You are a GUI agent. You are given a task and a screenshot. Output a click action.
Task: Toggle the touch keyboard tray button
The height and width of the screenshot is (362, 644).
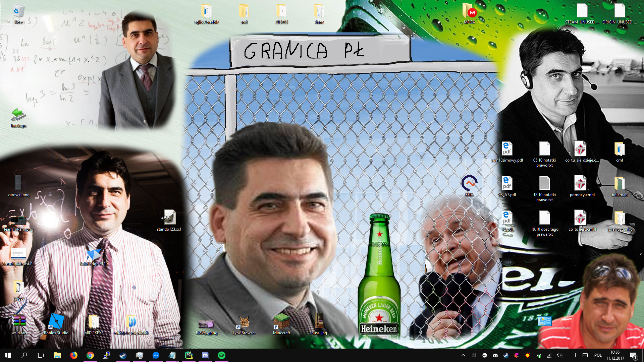(572, 355)
